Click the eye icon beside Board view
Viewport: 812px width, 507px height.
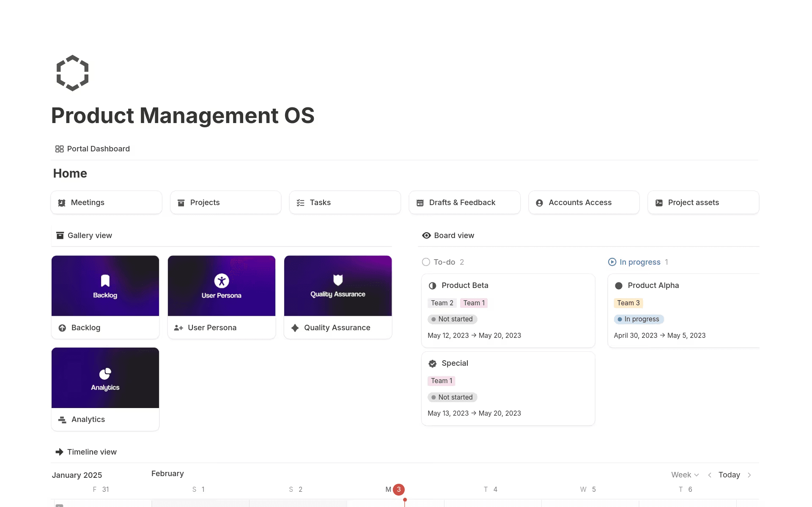point(426,235)
